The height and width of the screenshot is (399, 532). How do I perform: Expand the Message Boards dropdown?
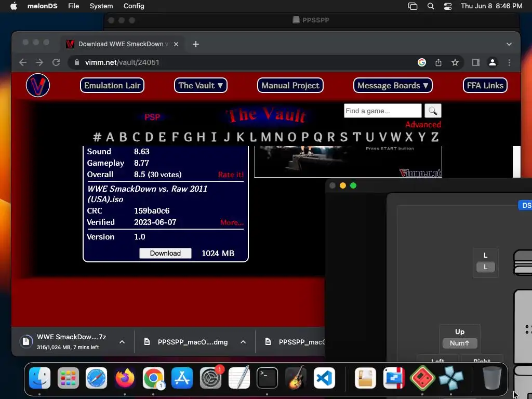(x=393, y=86)
